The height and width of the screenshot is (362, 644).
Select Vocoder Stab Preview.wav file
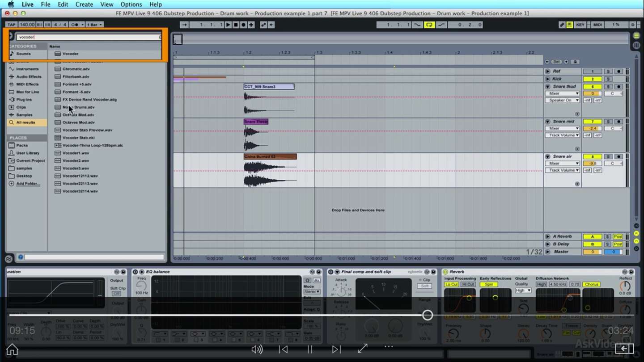point(87,130)
